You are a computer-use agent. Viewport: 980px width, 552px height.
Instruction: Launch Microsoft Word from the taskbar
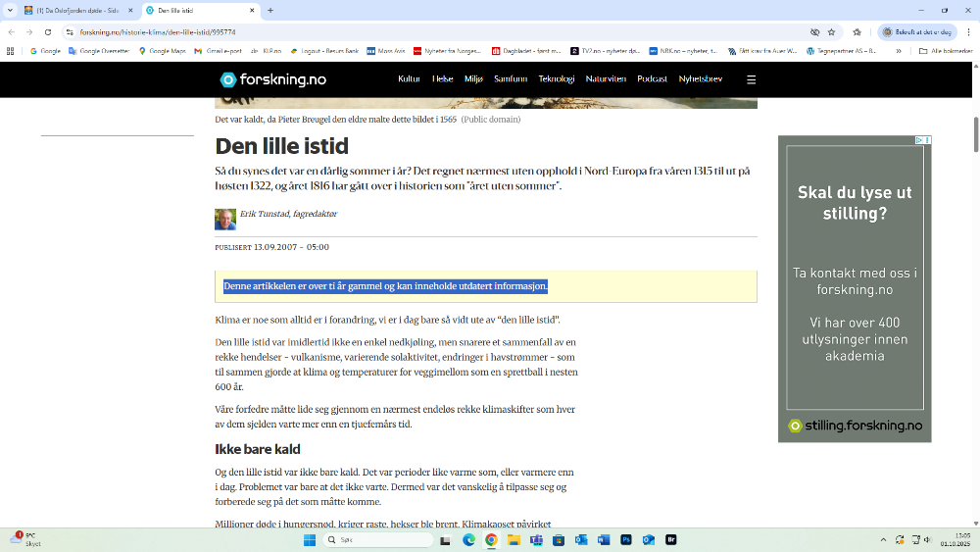click(x=604, y=539)
